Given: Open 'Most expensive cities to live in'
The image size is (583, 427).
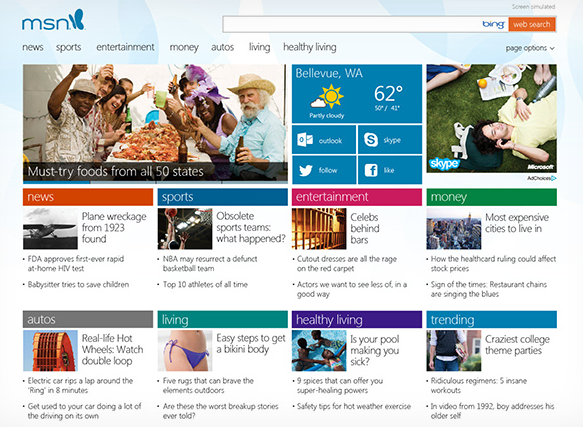Looking at the screenshot, I should 517,223.
